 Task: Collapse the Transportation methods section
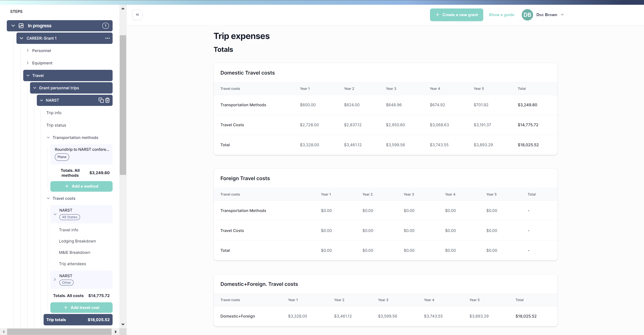tap(48, 138)
